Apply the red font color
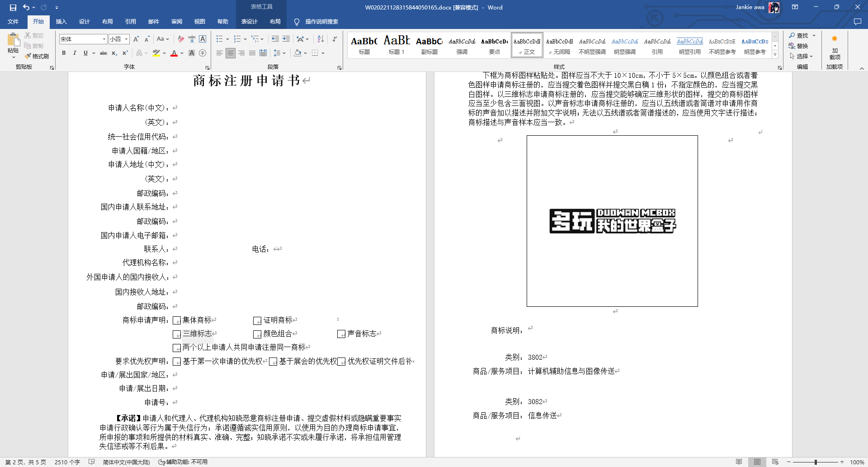This screenshot has width=868, height=467. click(174, 53)
